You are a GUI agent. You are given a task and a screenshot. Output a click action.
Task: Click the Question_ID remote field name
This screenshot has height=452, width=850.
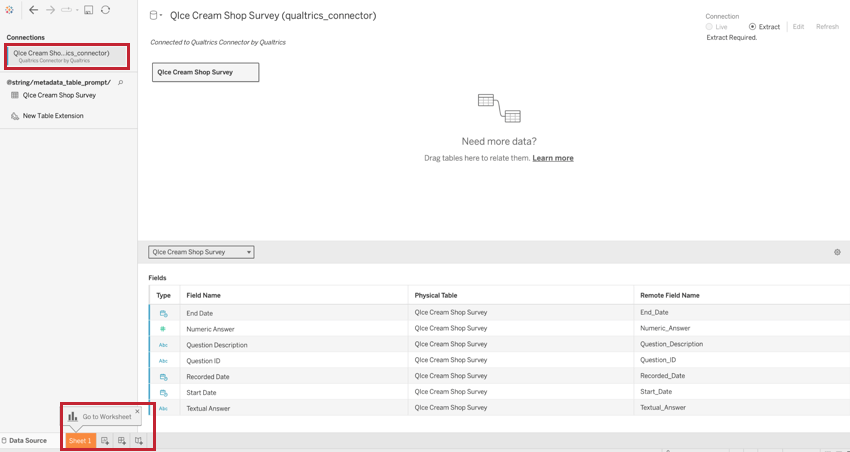coord(658,360)
